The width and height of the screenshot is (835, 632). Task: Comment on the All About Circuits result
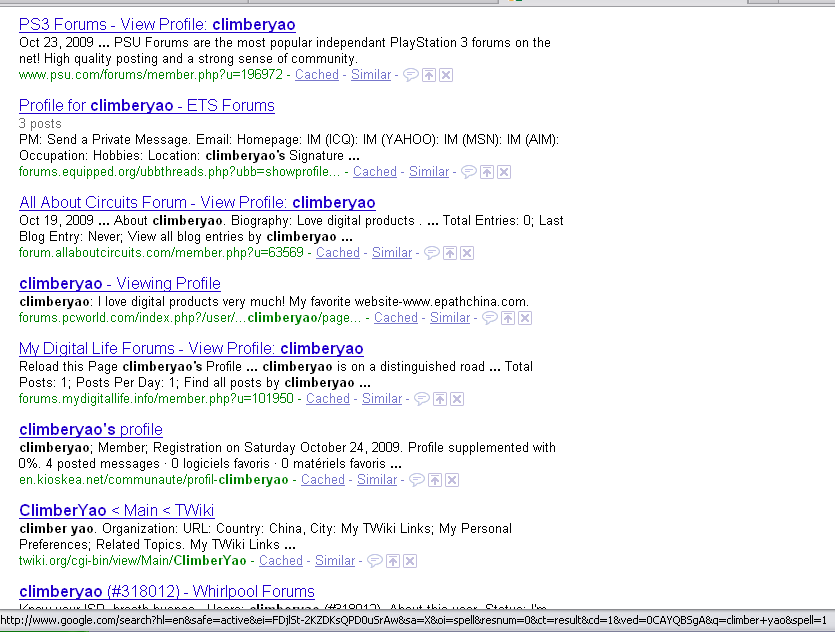click(x=431, y=253)
